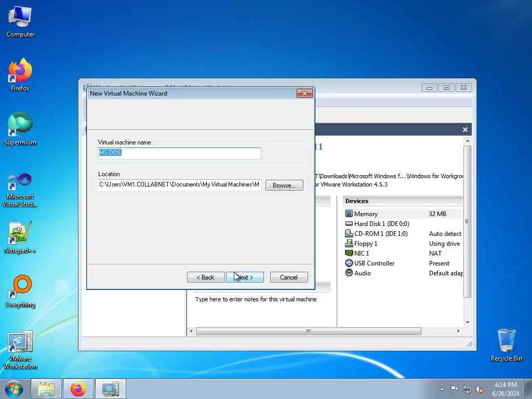Click the Next button in wizard
The height and width of the screenshot is (399, 532).
[x=245, y=277]
